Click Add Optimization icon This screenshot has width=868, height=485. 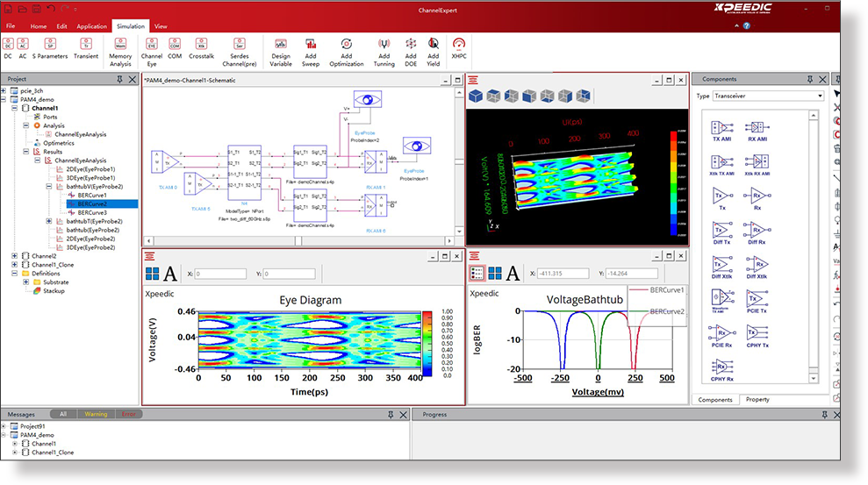point(347,52)
